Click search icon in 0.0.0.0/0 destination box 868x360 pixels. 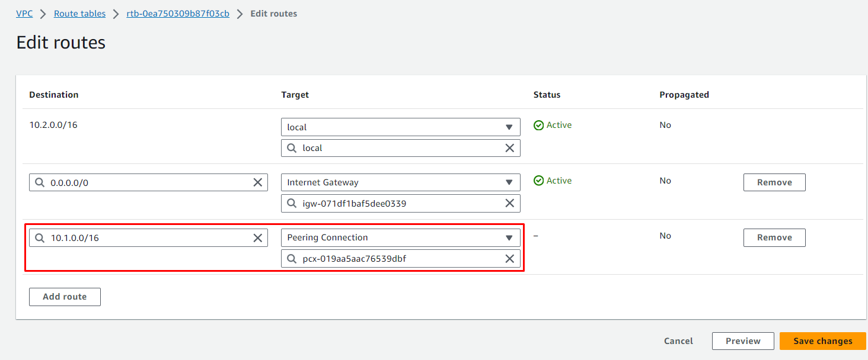40,182
